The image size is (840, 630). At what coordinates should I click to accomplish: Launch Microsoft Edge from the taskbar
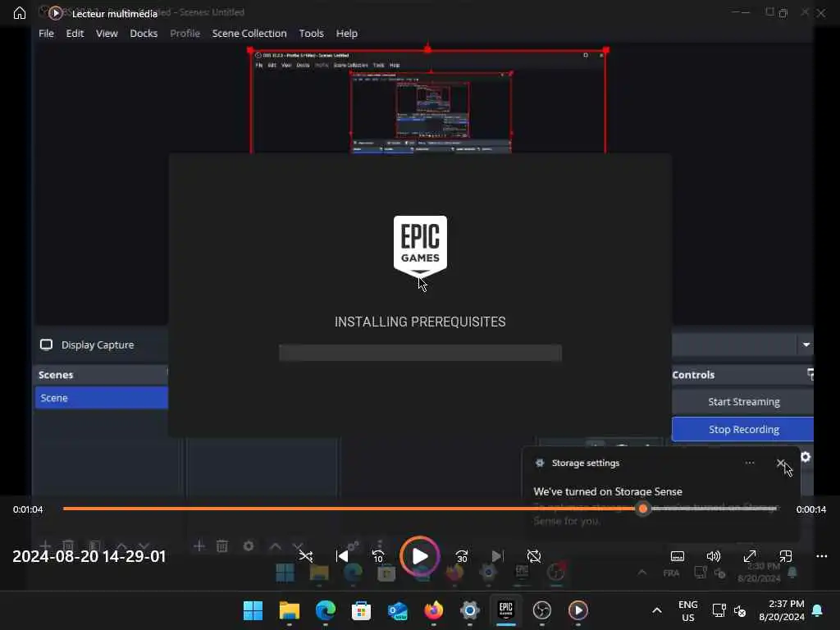[325, 610]
